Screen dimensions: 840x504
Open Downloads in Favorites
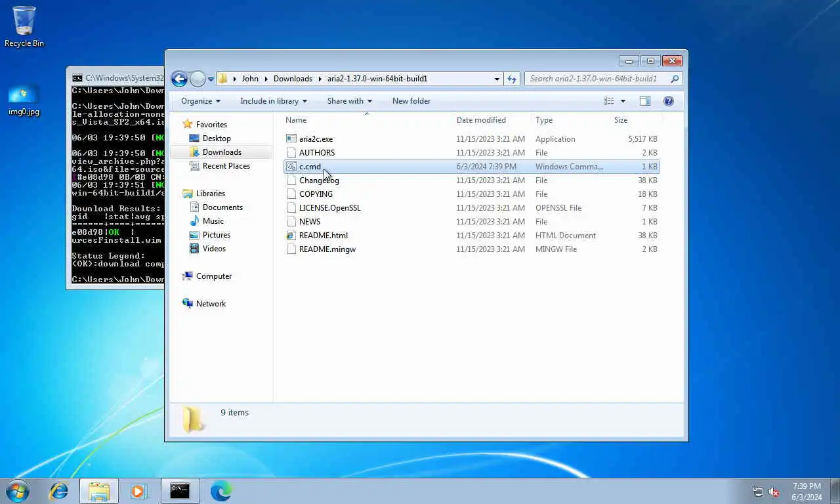[x=222, y=152]
